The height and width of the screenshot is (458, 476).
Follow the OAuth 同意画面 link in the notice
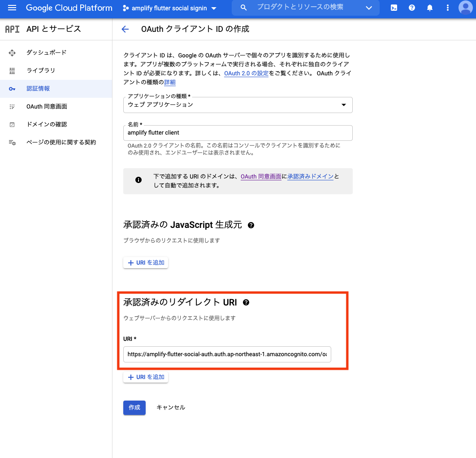[261, 176]
